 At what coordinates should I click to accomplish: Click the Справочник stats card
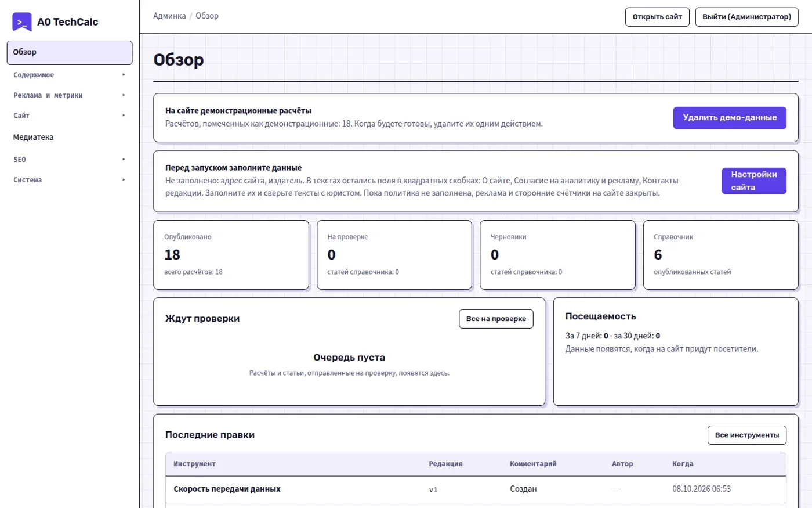(721, 255)
